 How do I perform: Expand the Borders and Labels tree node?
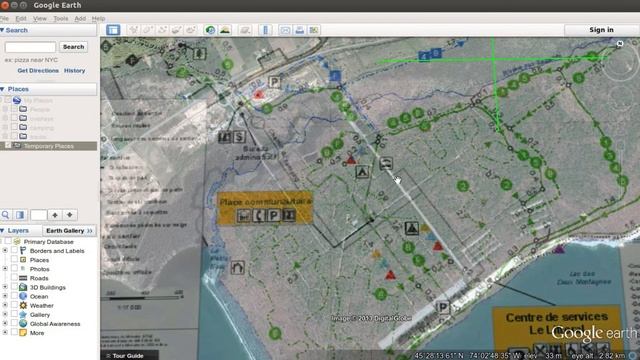tap(5, 251)
